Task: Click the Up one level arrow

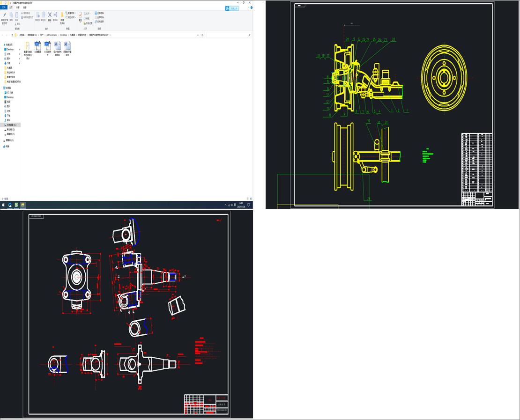Action: (x=12, y=35)
